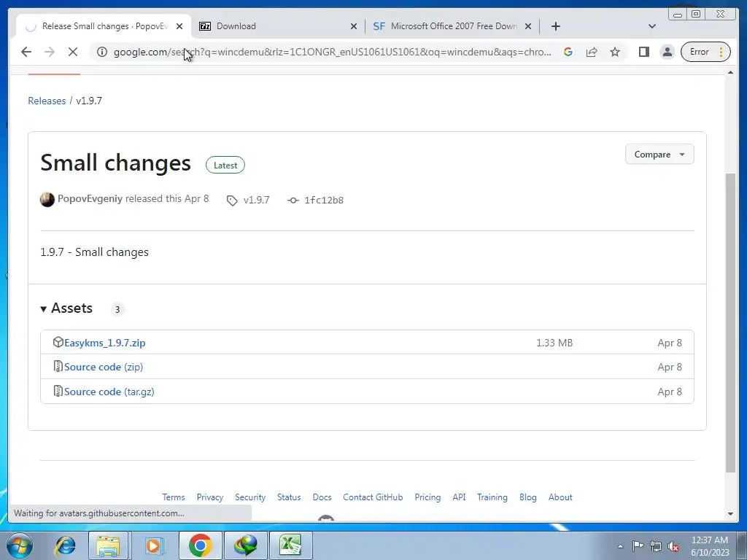The height and width of the screenshot is (560, 747).
Task: Stop loading the page
Action: [73, 52]
